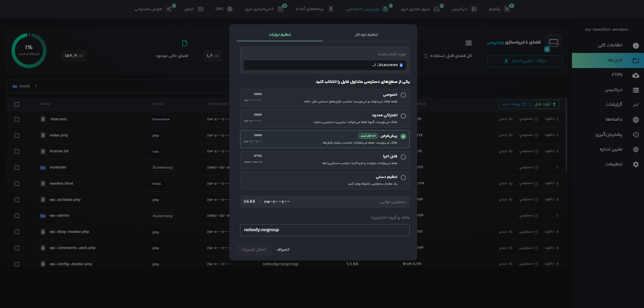Click the اعمال تغییرات apply button
The height and width of the screenshot is (308, 644).
pyautogui.click(x=253, y=249)
